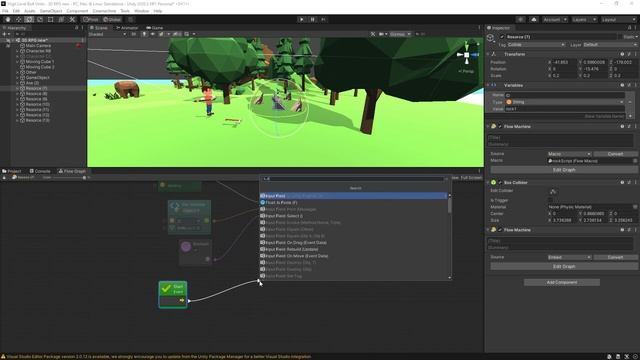Screen dimensions: 640x360
Task: Toggle the Resorce (7) active checkbox in the Inspector
Action: (502, 37)
